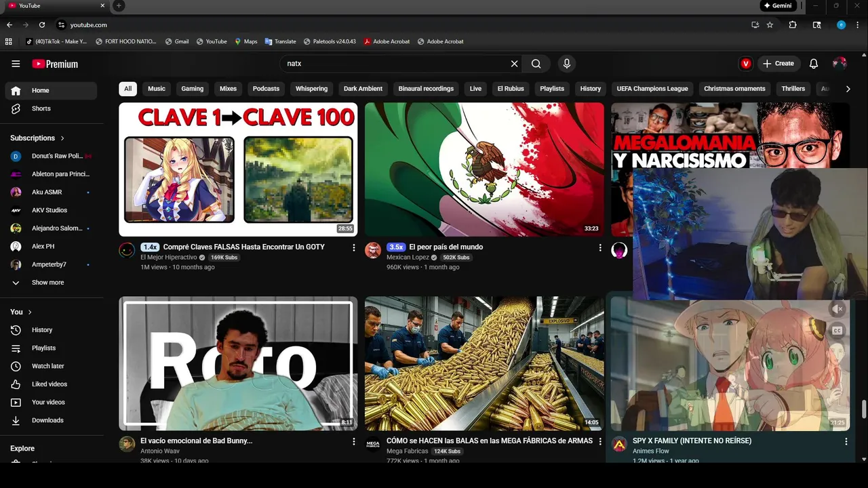
Task: Open the YouTube hamburger guide menu
Action: click(x=16, y=64)
